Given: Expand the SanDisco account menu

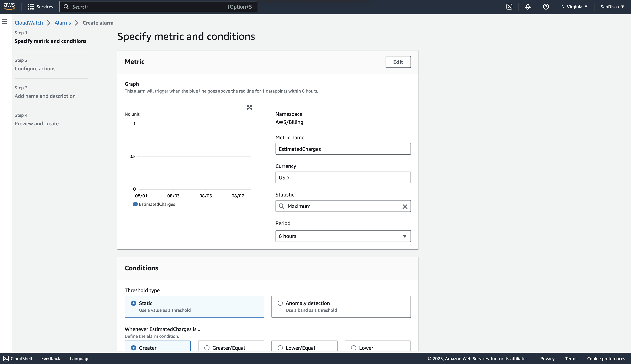Looking at the screenshot, I should tap(612, 7).
